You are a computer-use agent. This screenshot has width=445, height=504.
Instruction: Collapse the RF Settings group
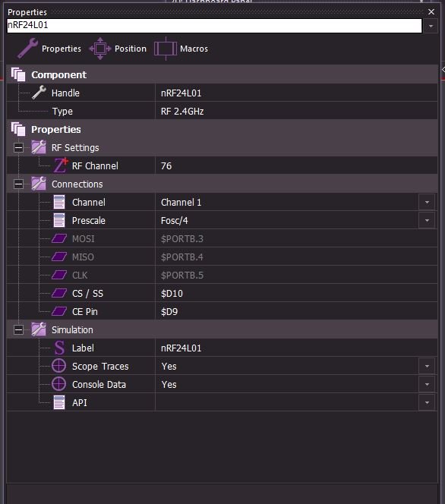click(19, 148)
